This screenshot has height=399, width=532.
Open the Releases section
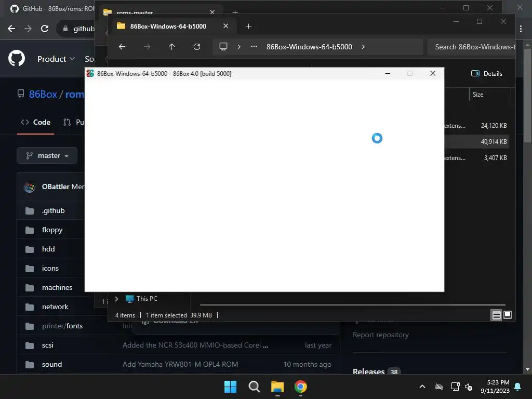368,371
